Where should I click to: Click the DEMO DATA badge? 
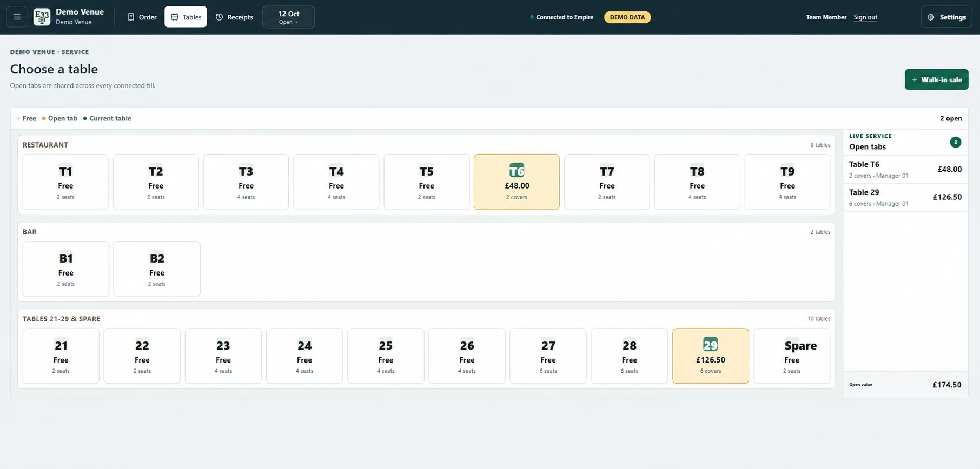tap(627, 17)
